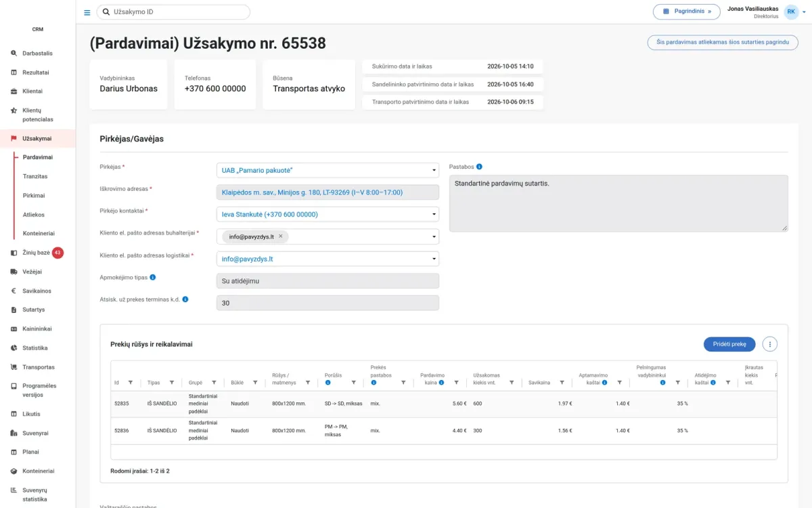Click the Pagrindinis button in the header
812x508 pixels.
pos(686,12)
